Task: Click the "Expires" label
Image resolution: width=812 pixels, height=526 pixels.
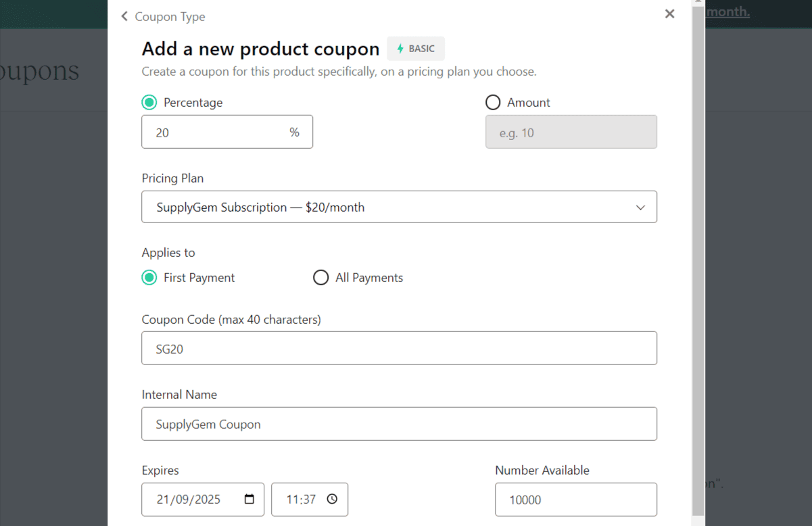Action: [x=160, y=470]
